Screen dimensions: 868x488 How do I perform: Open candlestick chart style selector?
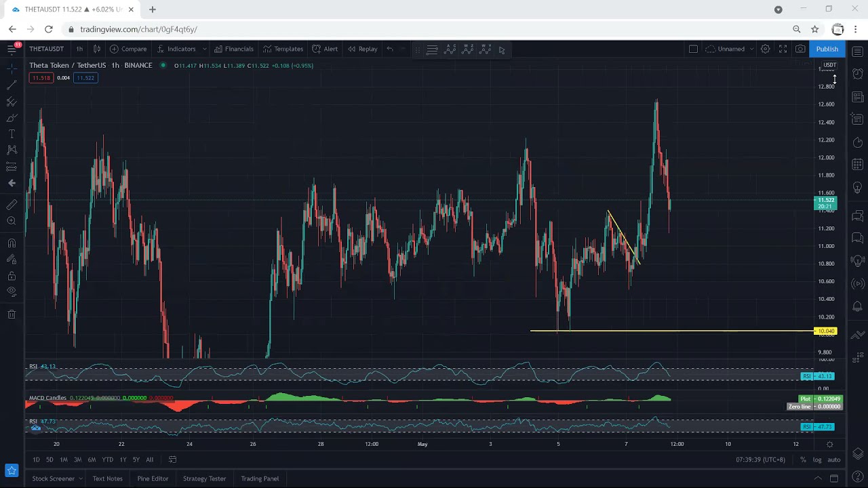(97, 49)
